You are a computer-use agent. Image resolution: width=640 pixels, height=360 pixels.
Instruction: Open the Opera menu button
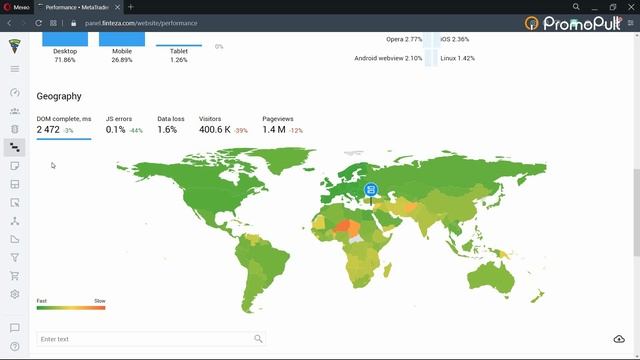click(16, 7)
